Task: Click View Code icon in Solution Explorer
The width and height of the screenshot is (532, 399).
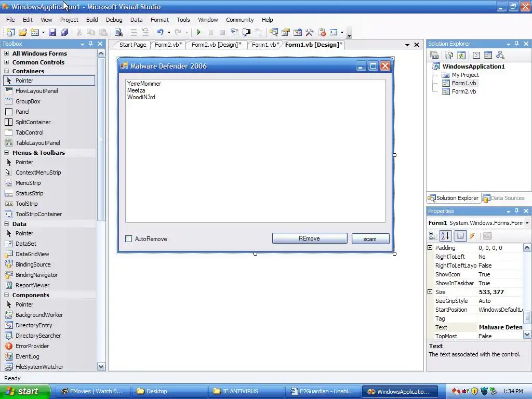Action: pos(476,55)
